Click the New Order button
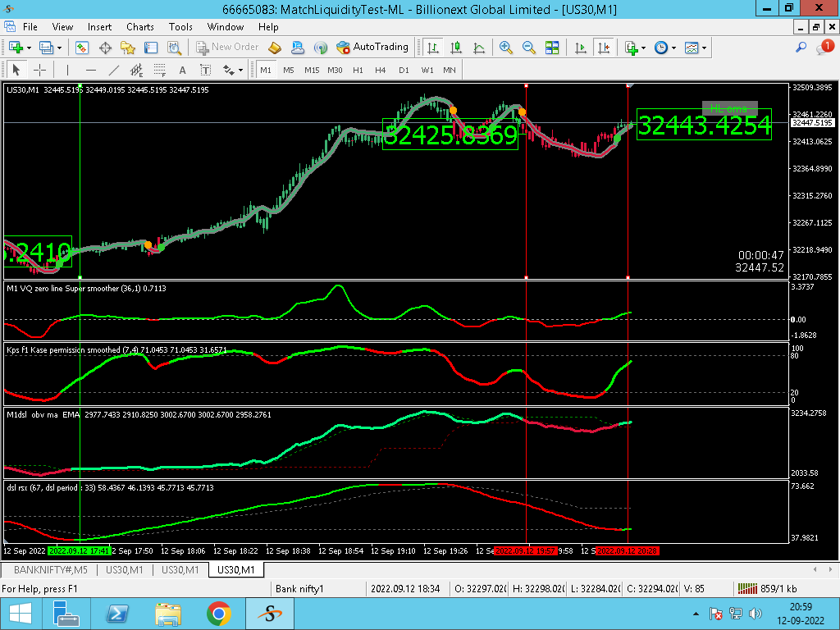 click(227, 48)
